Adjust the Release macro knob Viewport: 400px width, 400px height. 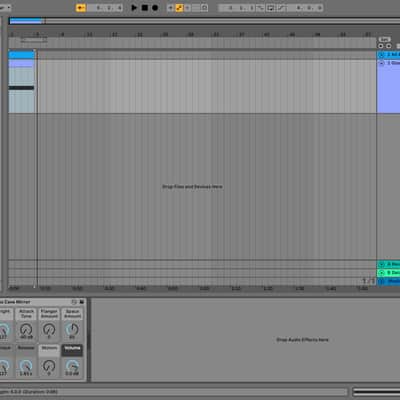click(26, 366)
